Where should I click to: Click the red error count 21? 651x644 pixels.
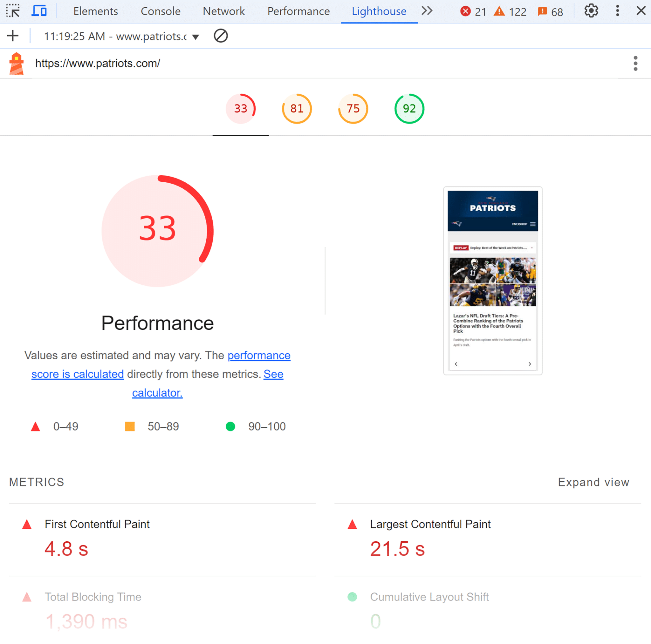pyautogui.click(x=473, y=12)
